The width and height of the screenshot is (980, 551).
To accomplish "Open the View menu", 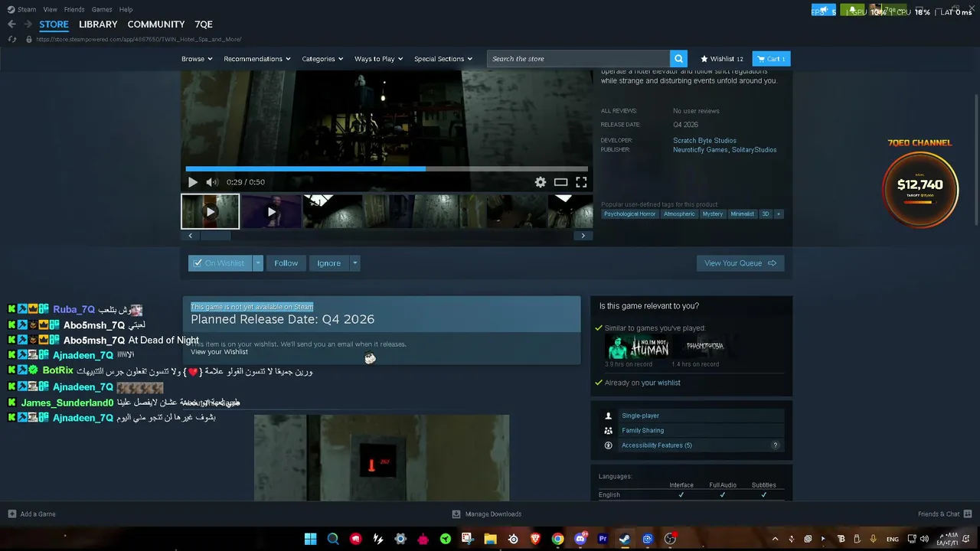I will pyautogui.click(x=51, y=9).
